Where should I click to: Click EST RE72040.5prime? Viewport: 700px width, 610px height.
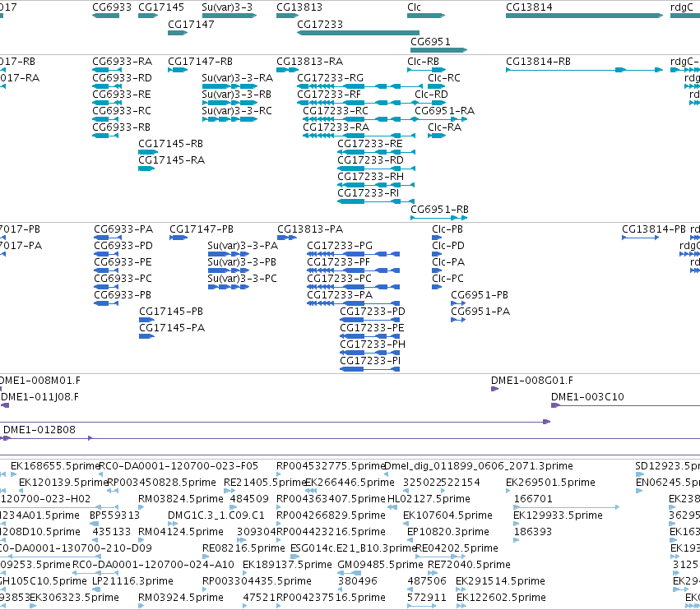(x=469, y=565)
